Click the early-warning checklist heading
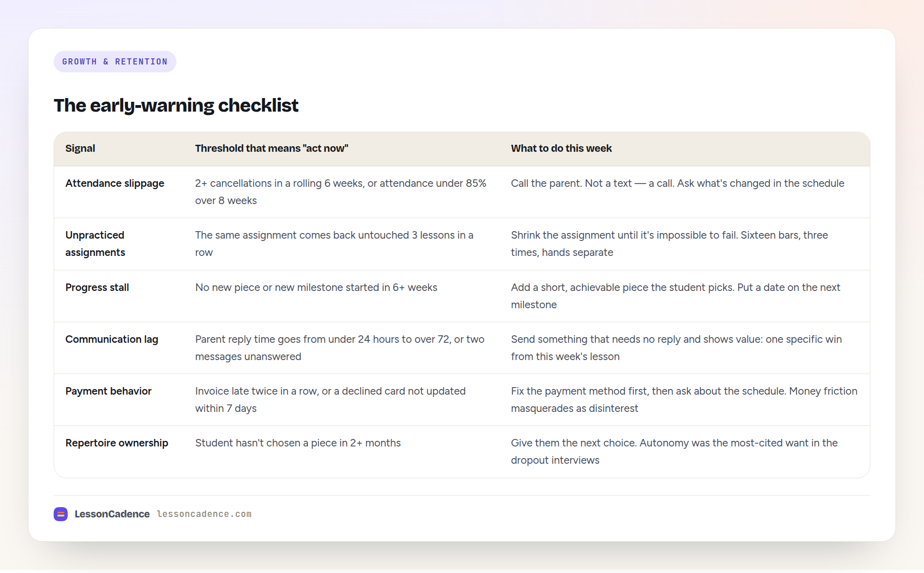The width and height of the screenshot is (924, 573). 176,106
